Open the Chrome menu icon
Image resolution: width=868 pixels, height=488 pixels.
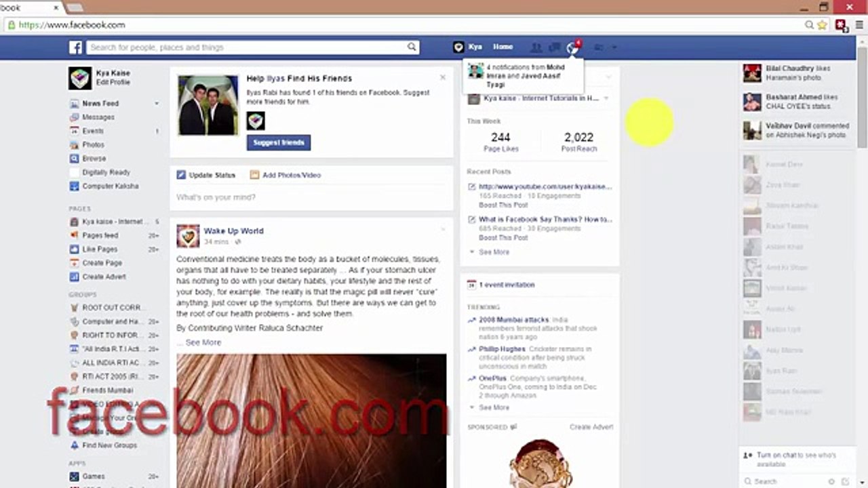pos(859,25)
